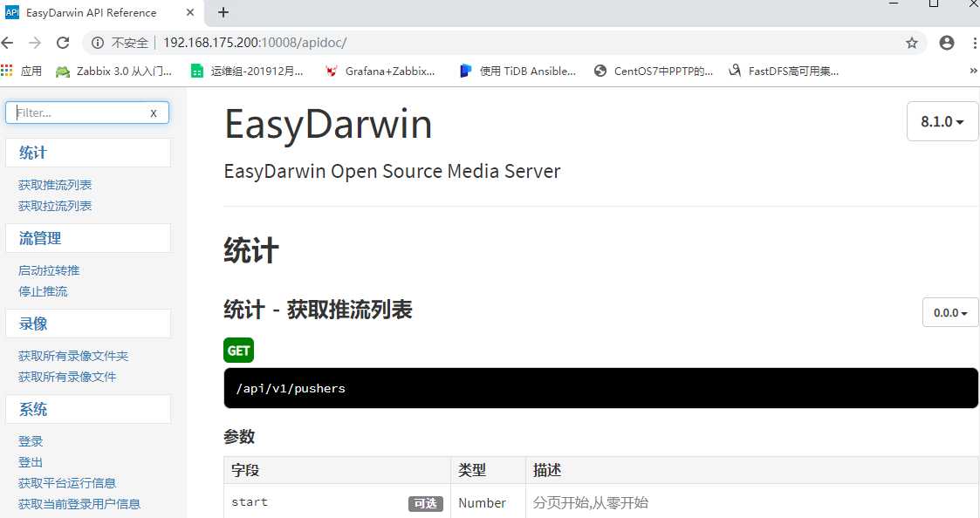Screen dimensions: 980x518
Task: Select the EasyDarwin API Reference tab
Action: click(100, 12)
